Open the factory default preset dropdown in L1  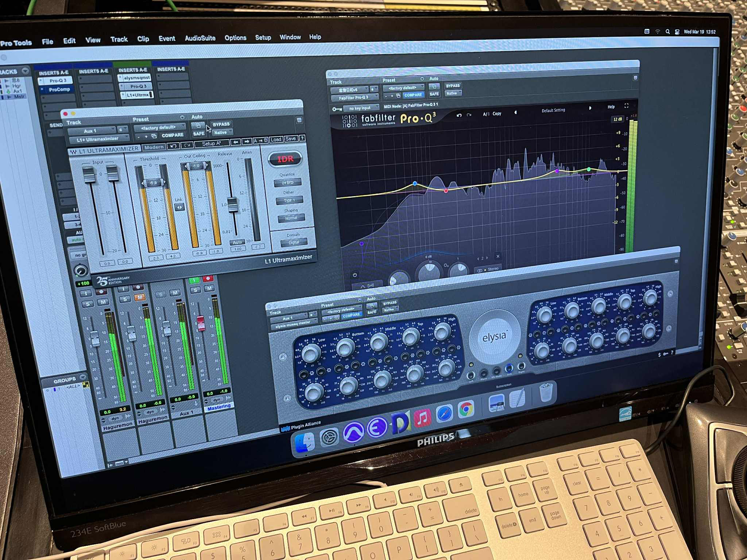click(x=159, y=128)
